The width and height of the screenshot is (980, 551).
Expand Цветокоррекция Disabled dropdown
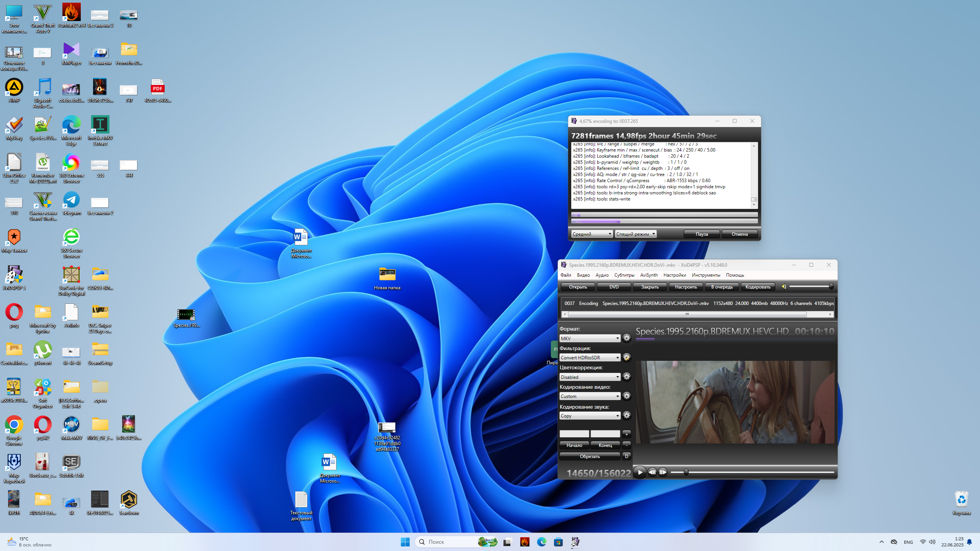click(x=590, y=377)
